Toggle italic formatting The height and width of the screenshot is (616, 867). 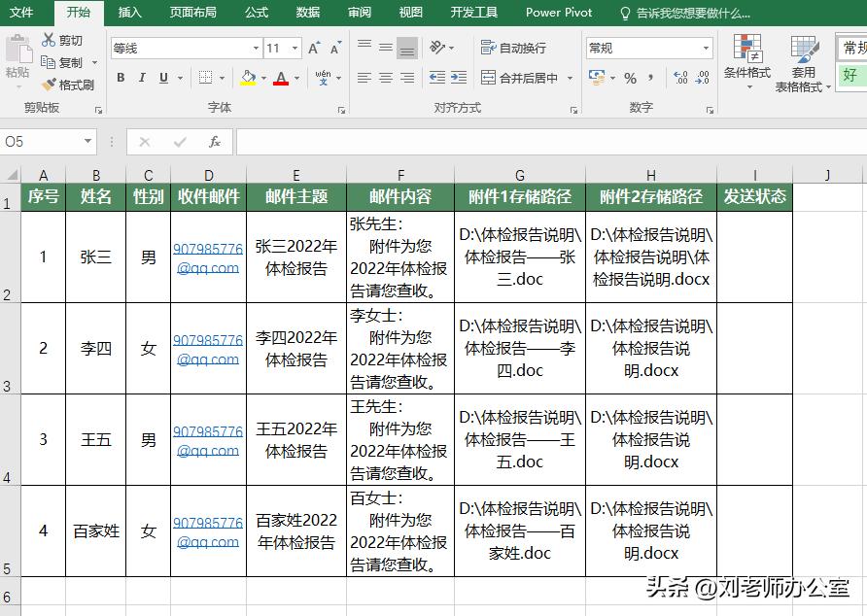click(x=142, y=78)
